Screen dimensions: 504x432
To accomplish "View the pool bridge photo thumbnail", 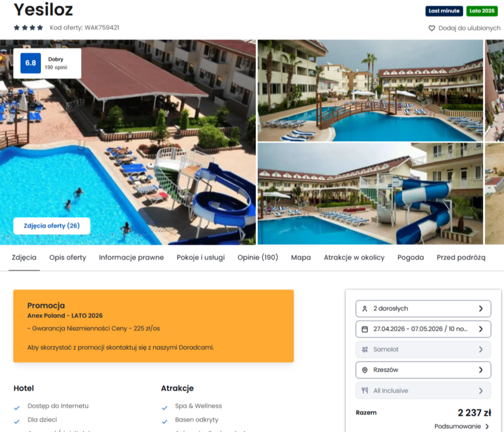I will [370, 90].
